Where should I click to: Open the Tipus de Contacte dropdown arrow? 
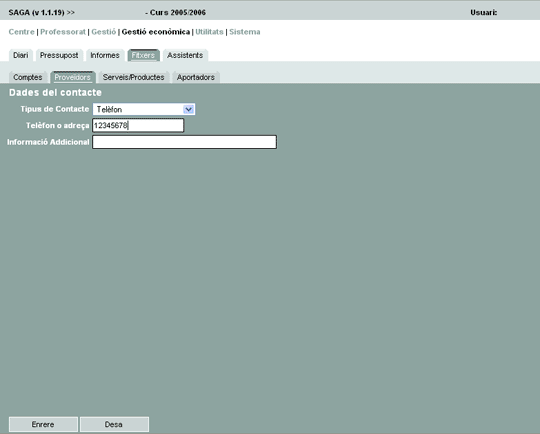(x=188, y=110)
